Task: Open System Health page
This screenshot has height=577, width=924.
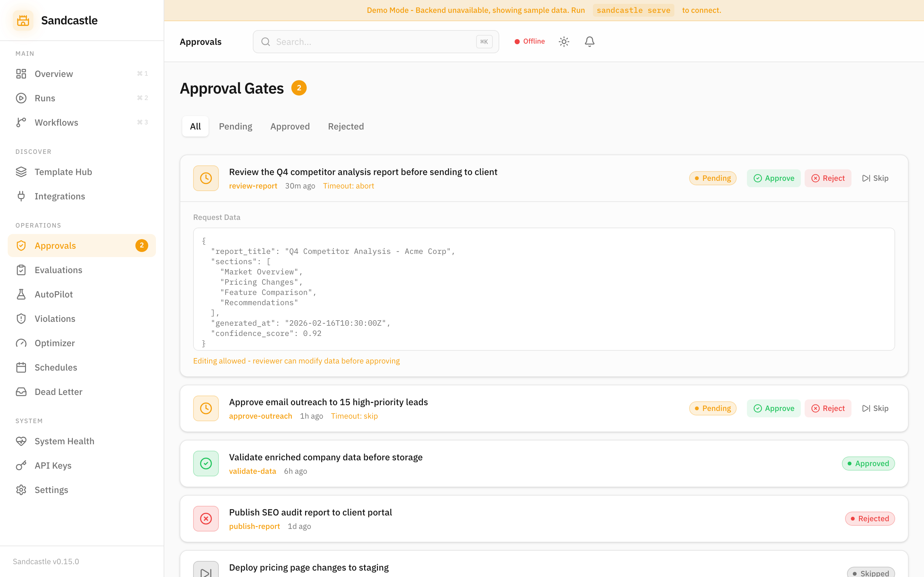Action: [x=64, y=441]
